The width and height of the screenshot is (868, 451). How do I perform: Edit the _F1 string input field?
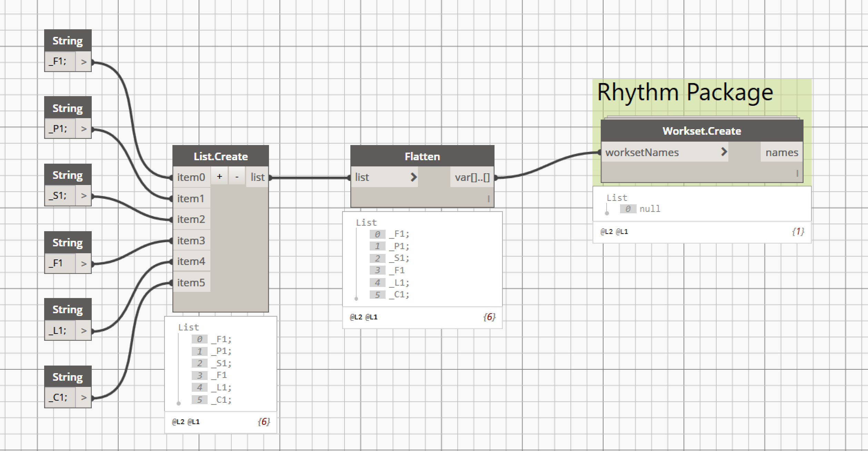pyautogui.click(x=60, y=264)
